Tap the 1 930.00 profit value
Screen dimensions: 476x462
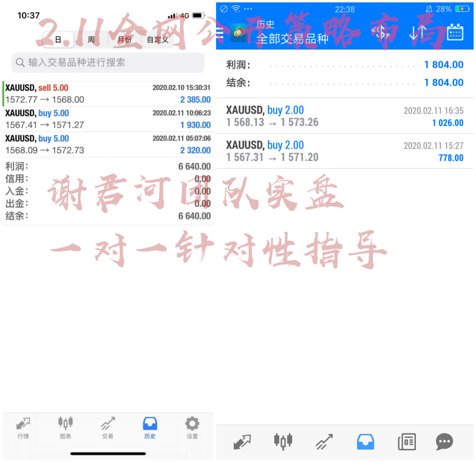pyautogui.click(x=195, y=125)
